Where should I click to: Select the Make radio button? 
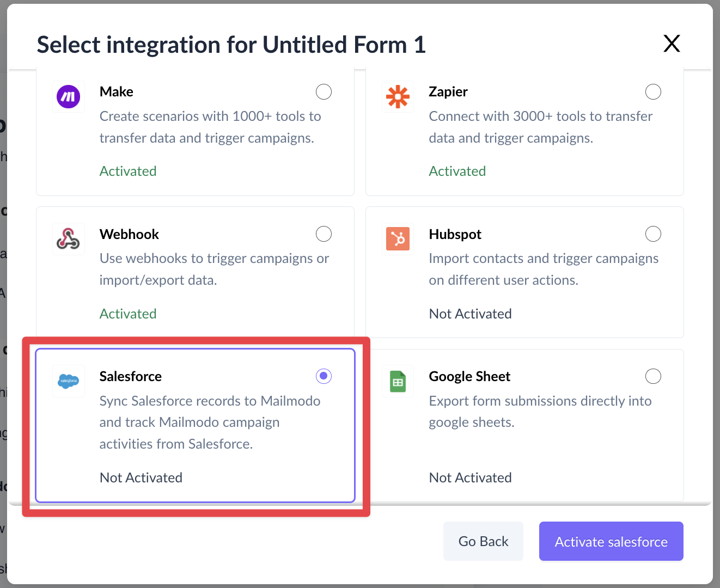324,92
